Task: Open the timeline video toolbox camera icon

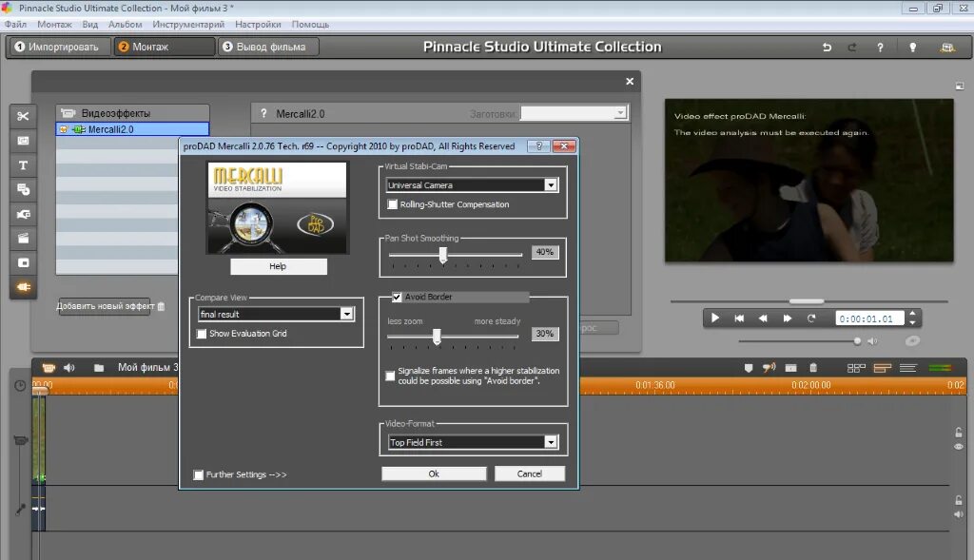Action: 49,368
